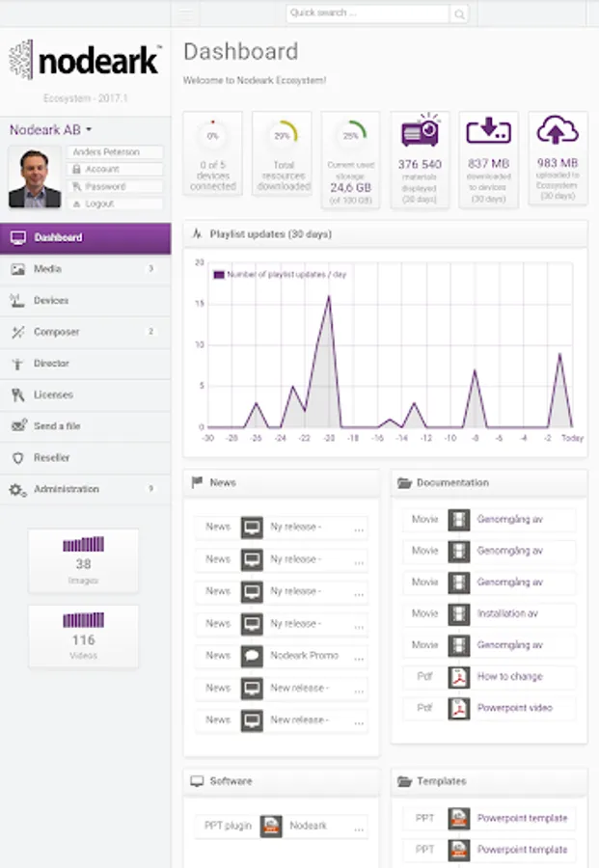Click the Devices icon in sidebar
Image resolution: width=599 pixels, height=868 pixels.
(17, 301)
